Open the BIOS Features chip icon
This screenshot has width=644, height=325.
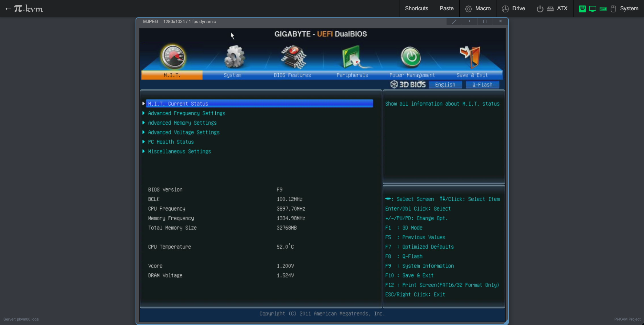click(x=293, y=57)
